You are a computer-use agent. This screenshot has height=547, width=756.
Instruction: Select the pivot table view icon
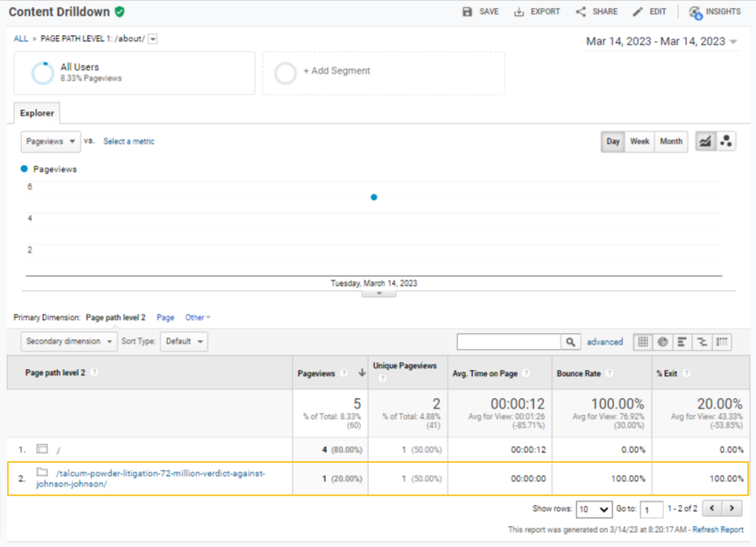click(x=723, y=342)
